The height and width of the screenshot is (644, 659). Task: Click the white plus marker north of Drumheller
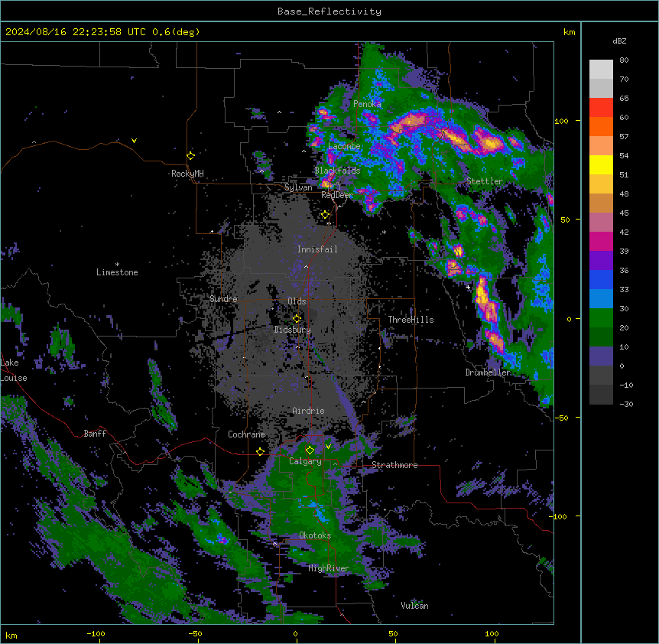pyautogui.click(x=468, y=287)
